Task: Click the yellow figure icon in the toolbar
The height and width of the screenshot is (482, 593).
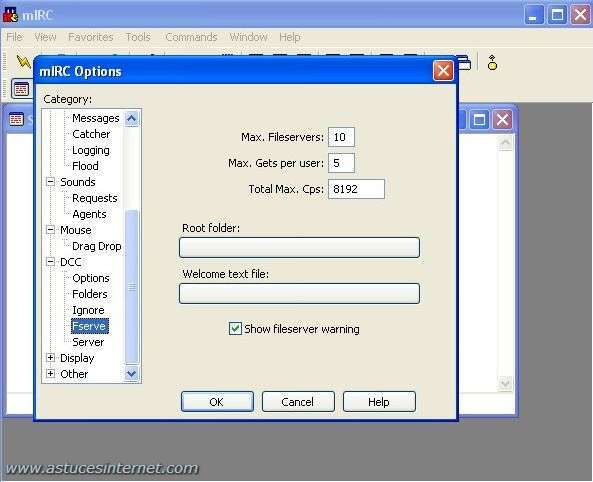Action: [492, 63]
